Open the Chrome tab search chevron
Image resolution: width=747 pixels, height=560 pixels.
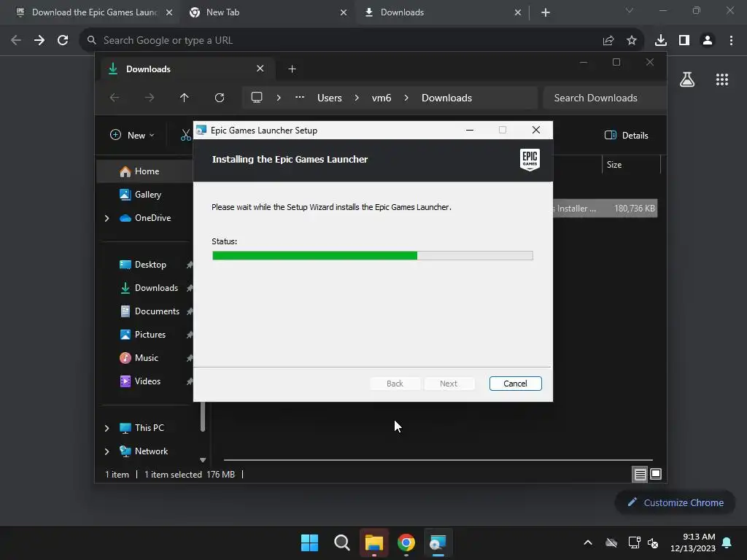[630, 10]
